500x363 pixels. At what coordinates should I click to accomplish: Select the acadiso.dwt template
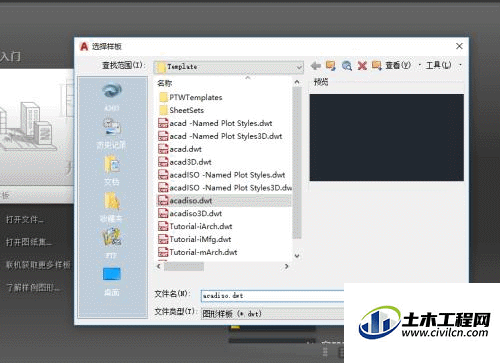pos(224,201)
